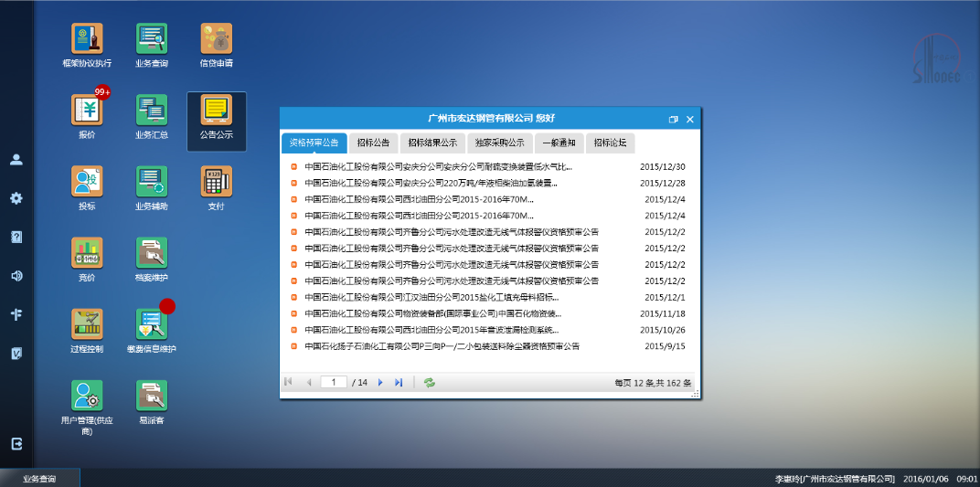Click the user profile icon in left sidebar
Image resolution: width=980 pixels, height=487 pixels.
16,159
